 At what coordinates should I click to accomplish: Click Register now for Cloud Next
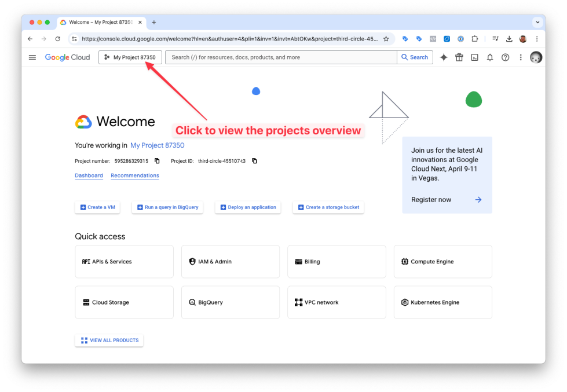coord(431,200)
